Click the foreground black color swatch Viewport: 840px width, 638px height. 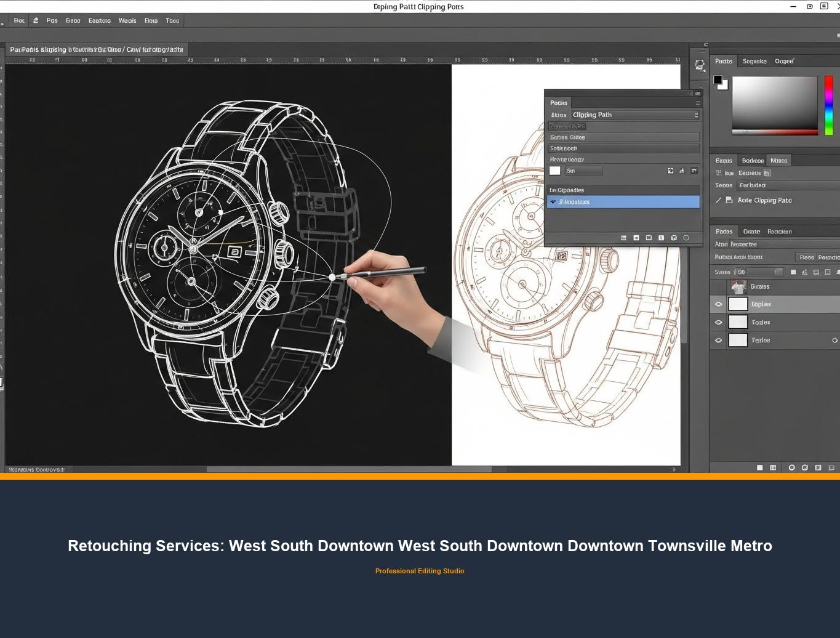coord(718,79)
